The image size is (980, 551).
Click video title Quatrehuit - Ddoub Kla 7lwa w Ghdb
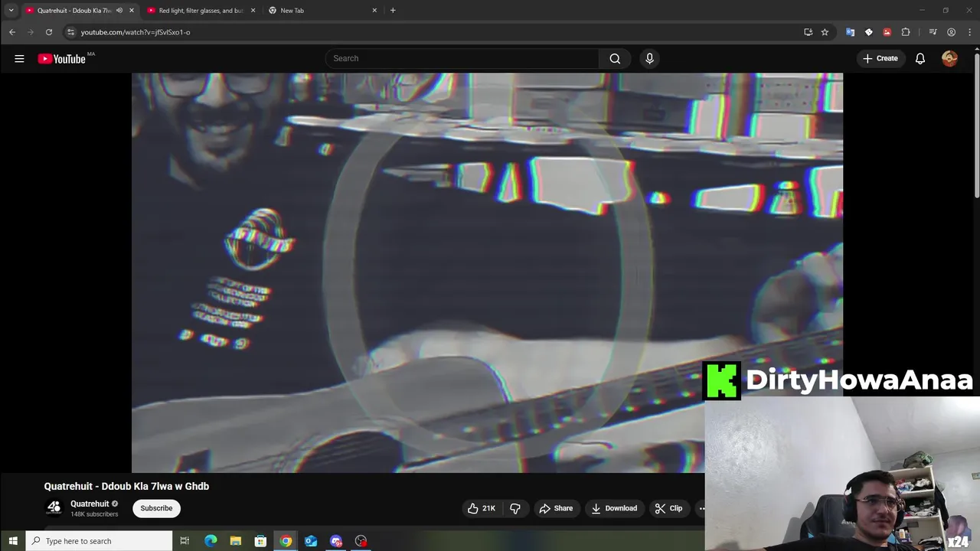click(126, 486)
